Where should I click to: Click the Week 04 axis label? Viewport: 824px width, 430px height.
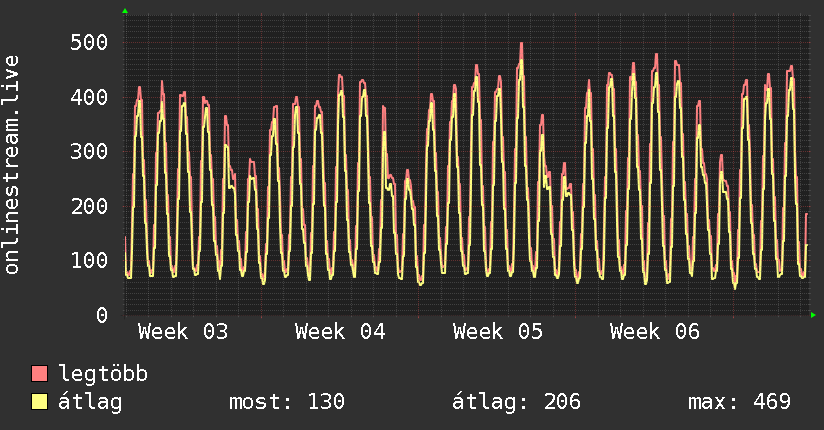pyautogui.click(x=340, y=332)
